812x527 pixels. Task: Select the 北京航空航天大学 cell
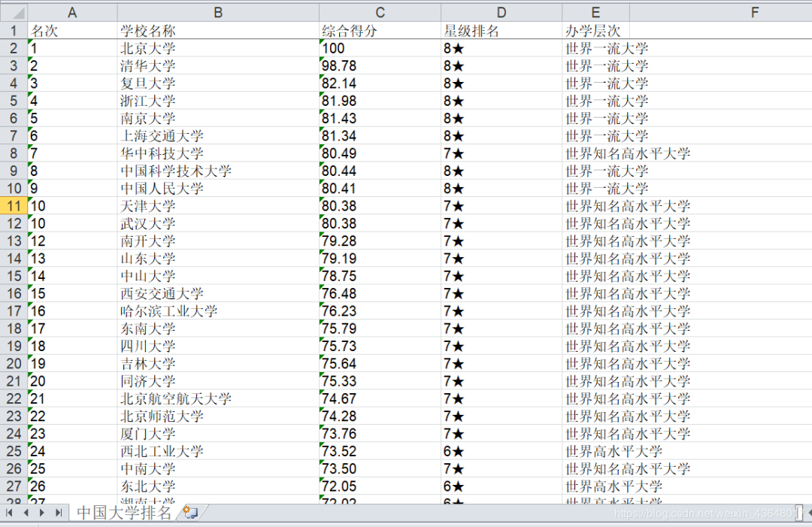click(218, 398)
